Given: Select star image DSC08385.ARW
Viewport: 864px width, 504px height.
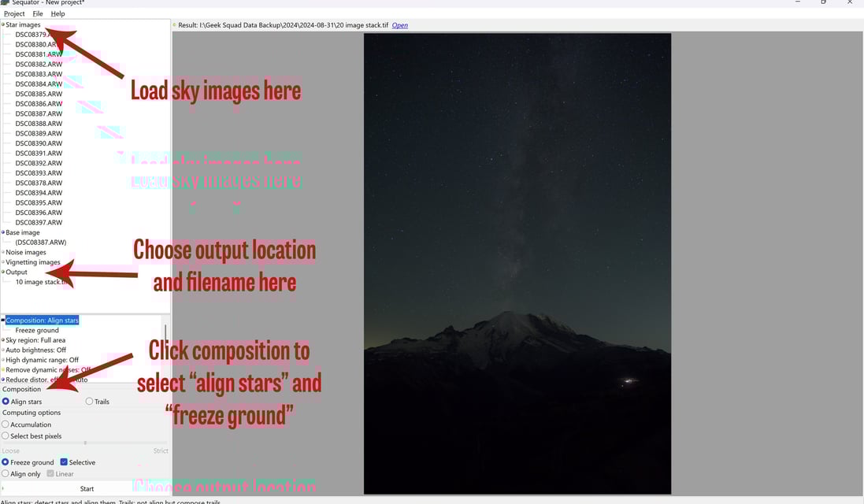Looking at the screenshot, I should tap(39, 94).
